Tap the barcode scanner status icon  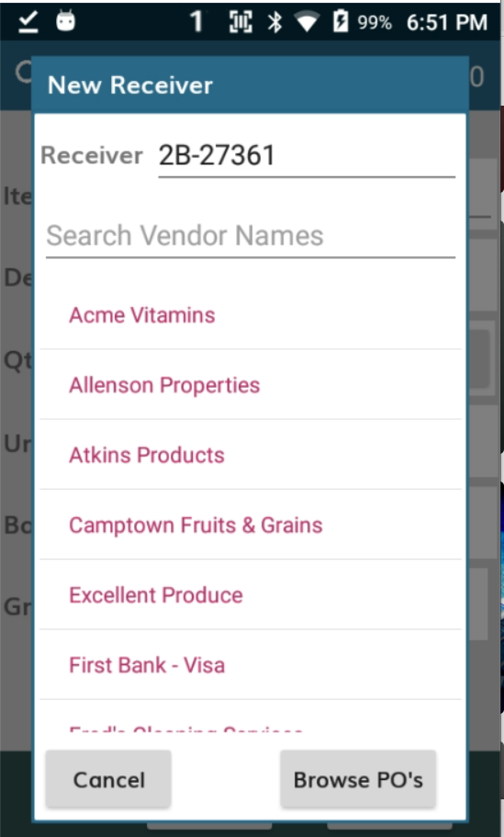[241, 22]
